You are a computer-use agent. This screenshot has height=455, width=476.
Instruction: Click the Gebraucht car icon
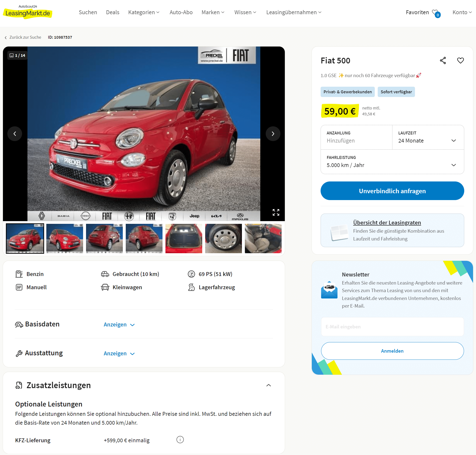pos(105,274)
